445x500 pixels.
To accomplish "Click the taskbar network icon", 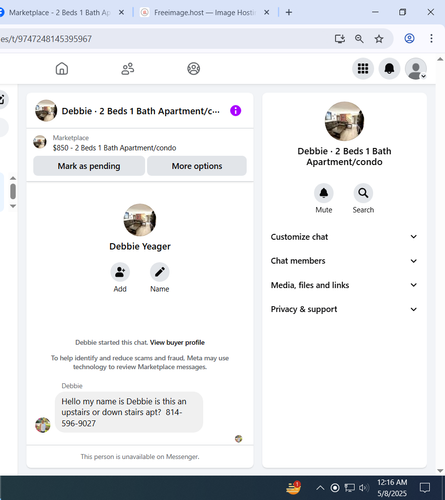I will (349, 488).
